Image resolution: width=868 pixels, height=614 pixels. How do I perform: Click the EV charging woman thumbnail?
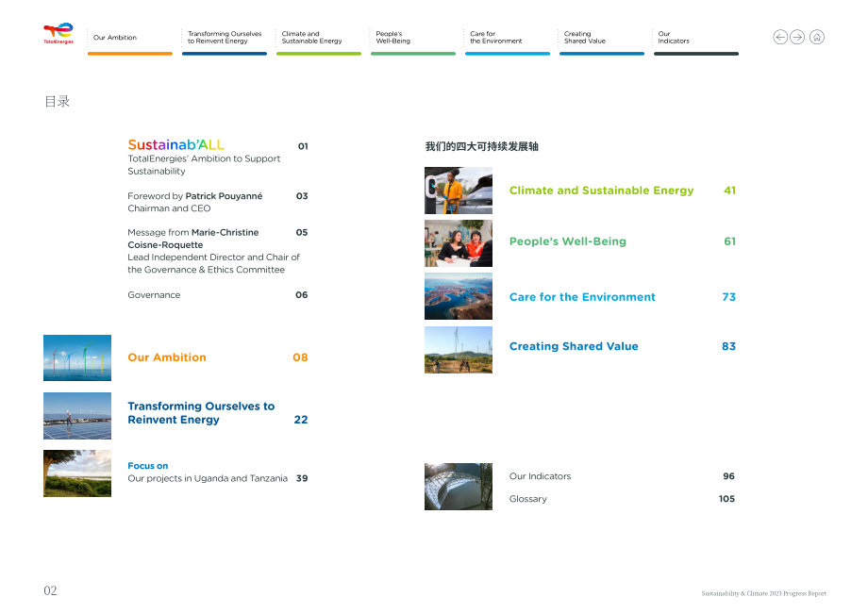pos(459,191)
